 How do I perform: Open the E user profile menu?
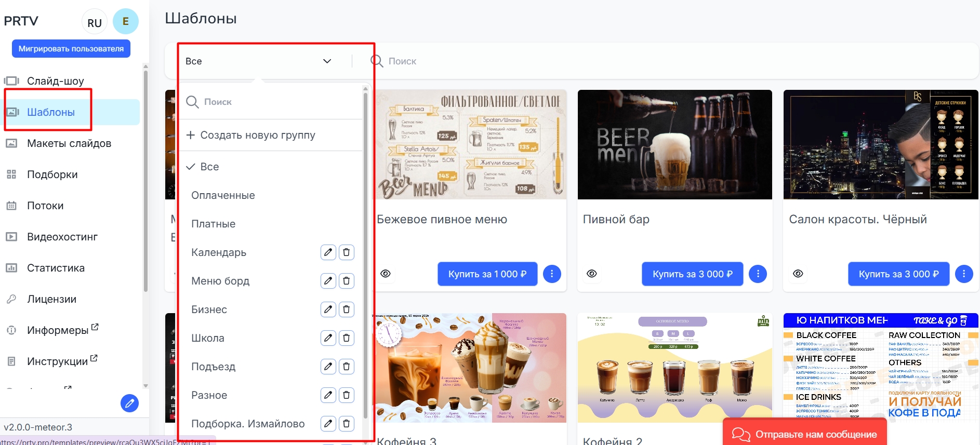pyautogui.click(x=125, y=21)
